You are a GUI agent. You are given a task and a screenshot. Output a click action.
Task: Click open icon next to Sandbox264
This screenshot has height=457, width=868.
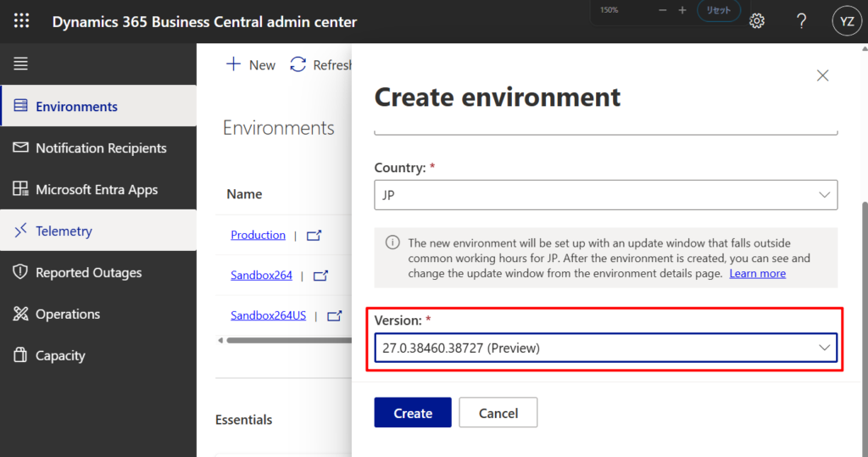tap(320, 276)
